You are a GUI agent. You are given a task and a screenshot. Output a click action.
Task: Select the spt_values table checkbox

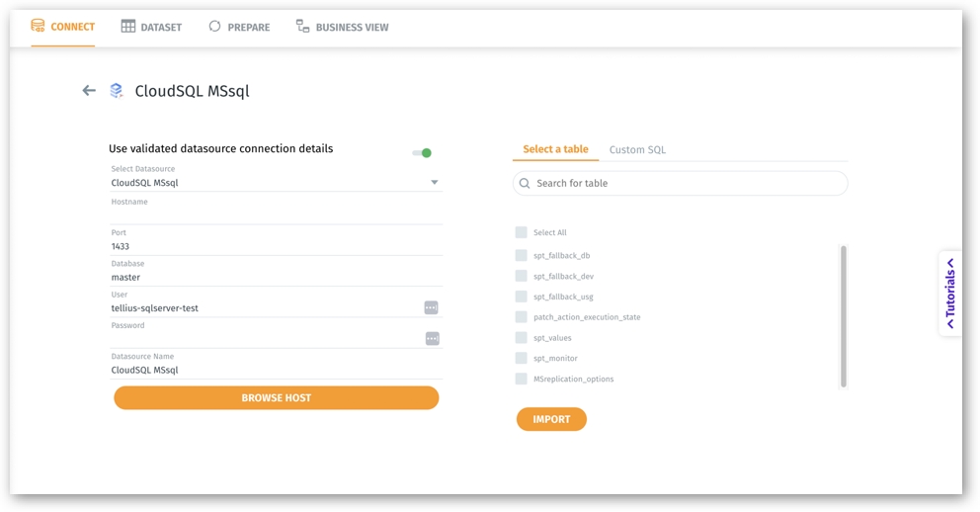[x=521, y=337]
